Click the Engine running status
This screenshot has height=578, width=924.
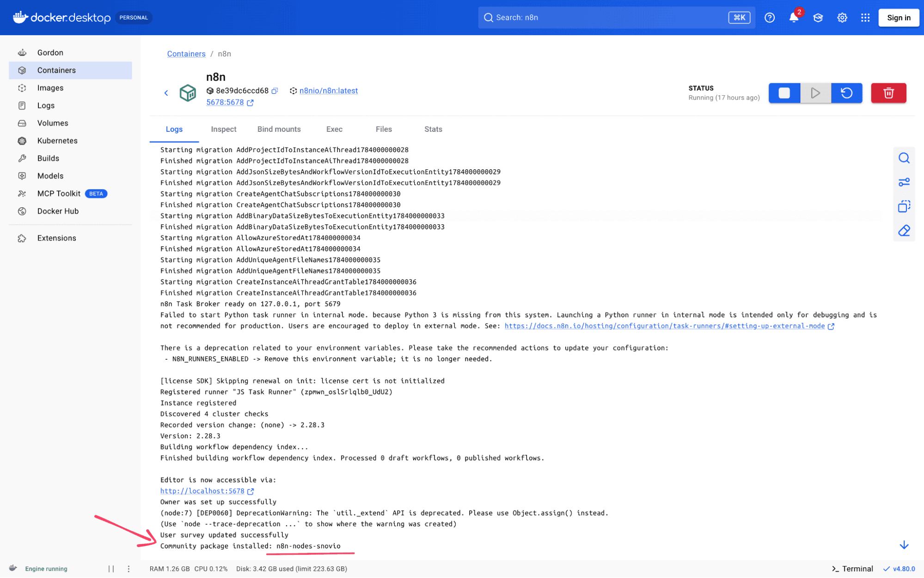(46, 569)
